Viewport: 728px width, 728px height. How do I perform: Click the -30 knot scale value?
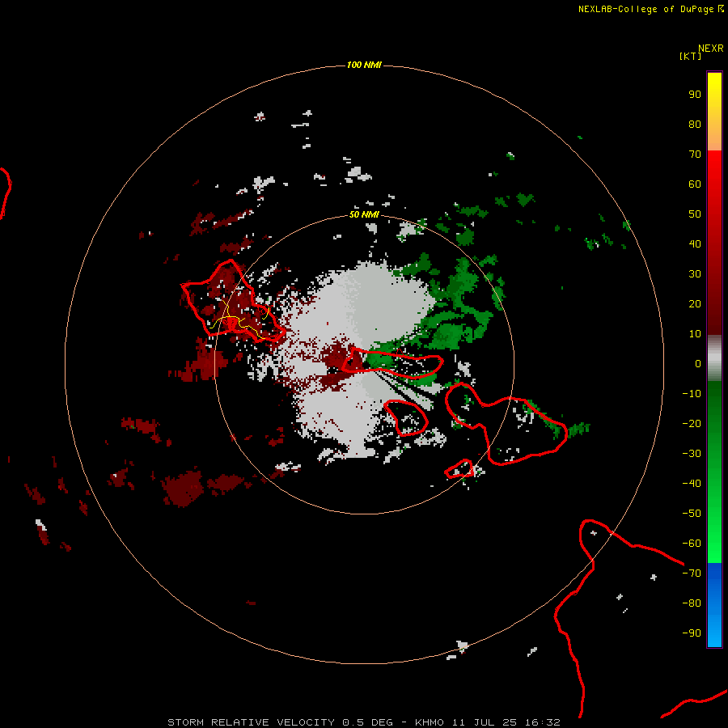[692, 454]
